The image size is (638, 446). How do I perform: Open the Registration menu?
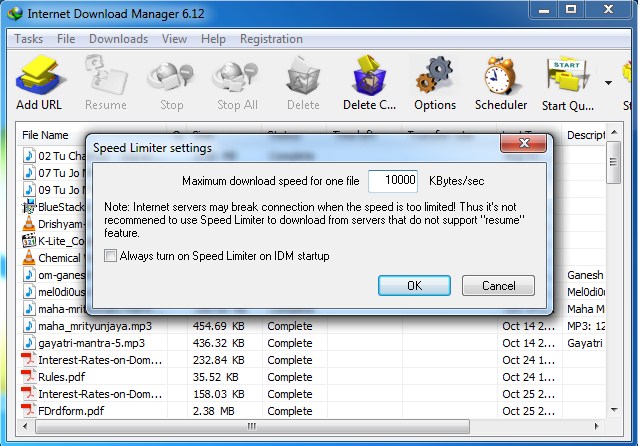(271, 39)
